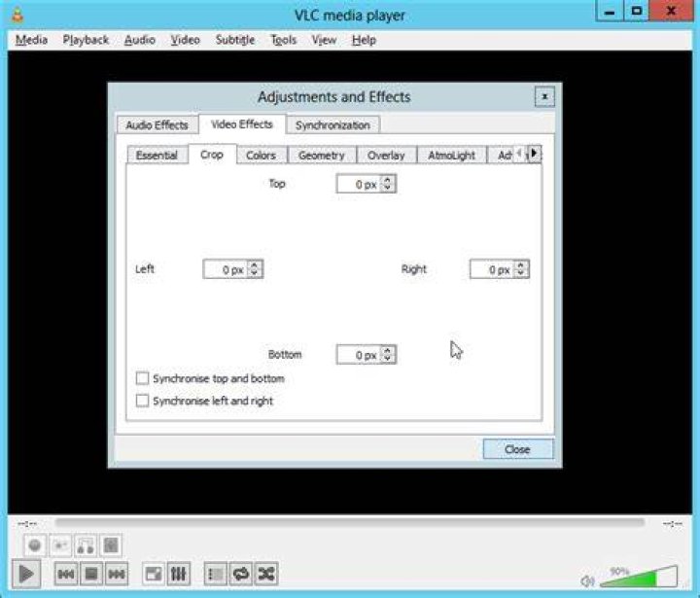
Task: Select the Video Effects tab
Action: click(242, 124)
